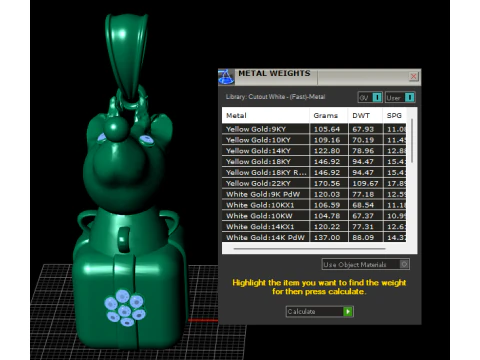Select the White Gold:14K PdW row
This screenshot has height=360, width=480.
[x=314, y=237]
